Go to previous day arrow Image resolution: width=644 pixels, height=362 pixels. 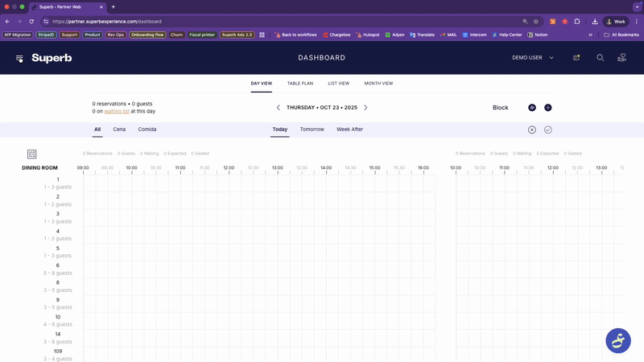coord(278,108)
